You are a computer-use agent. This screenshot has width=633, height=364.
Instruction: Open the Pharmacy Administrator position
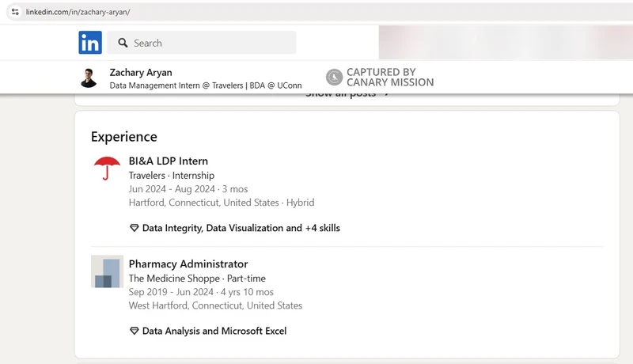pos(188,264)
